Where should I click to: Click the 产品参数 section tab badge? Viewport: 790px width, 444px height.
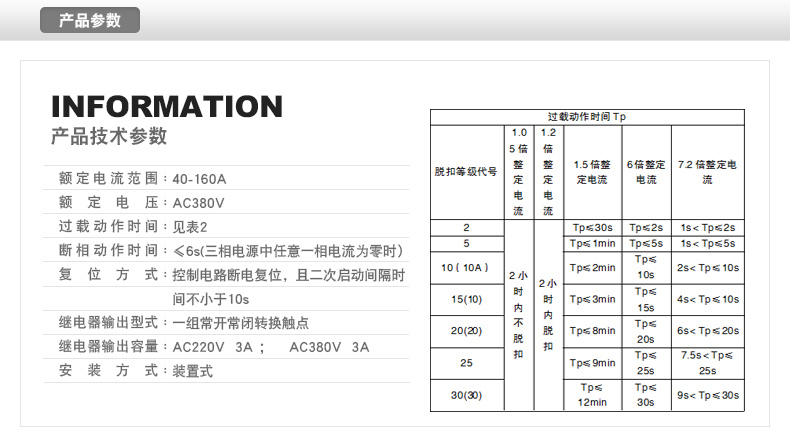[x=90, y=20]
